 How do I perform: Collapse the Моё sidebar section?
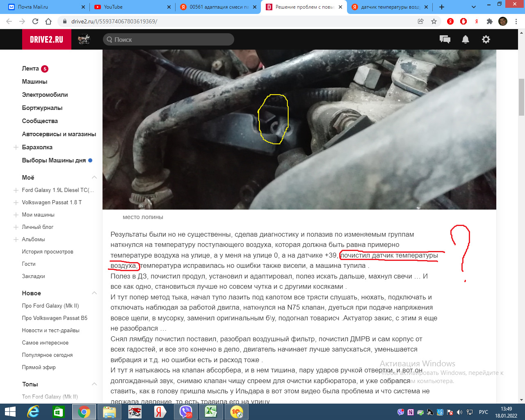[94, 178]
